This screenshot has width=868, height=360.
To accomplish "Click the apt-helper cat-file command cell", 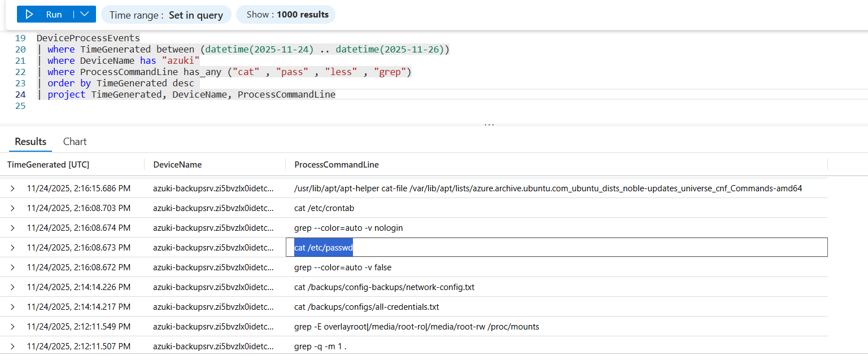I will point(557,188).
